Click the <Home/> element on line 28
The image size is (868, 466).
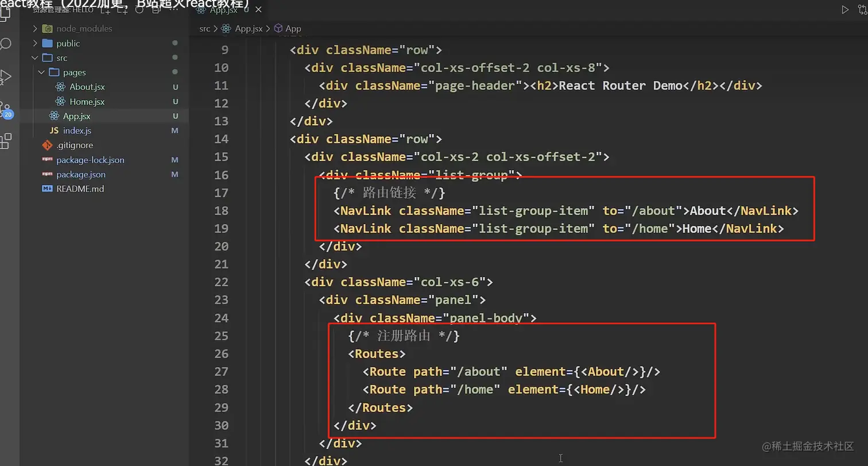pos(599,390)
